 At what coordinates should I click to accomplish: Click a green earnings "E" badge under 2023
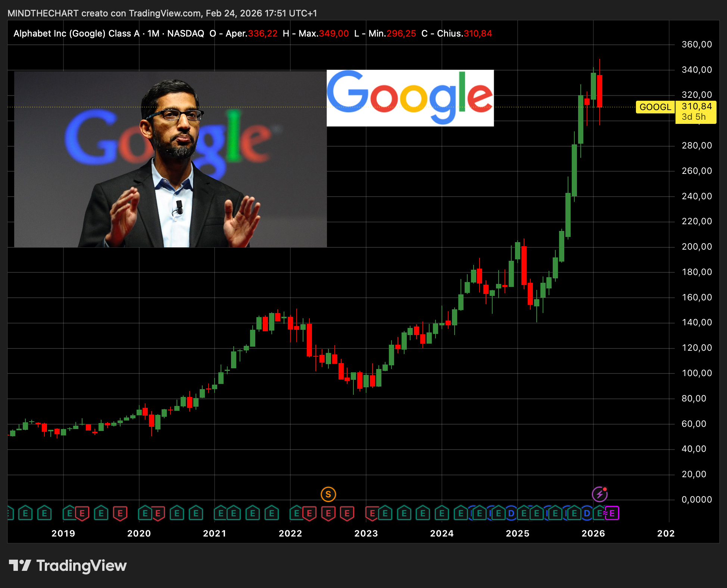pos(384,513)
